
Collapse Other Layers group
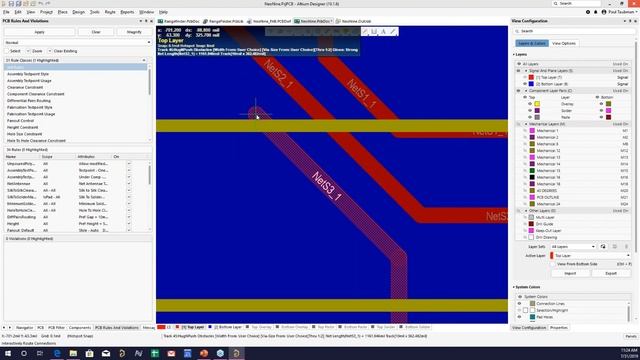coord(526,211)
